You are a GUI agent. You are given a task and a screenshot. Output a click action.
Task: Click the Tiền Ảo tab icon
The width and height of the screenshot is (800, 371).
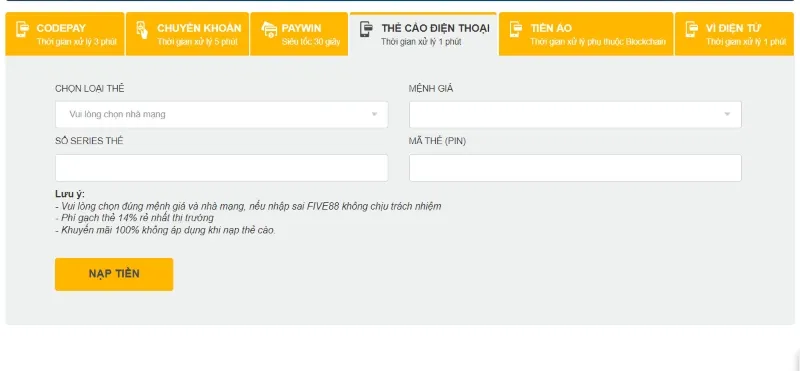[516, 29]
